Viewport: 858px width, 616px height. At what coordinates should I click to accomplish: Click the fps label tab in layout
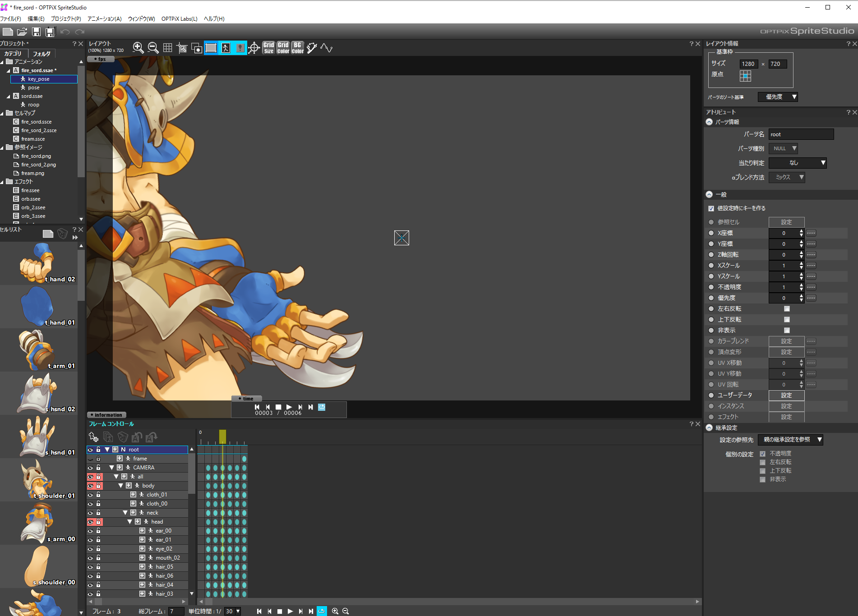(x=100, y=59)
